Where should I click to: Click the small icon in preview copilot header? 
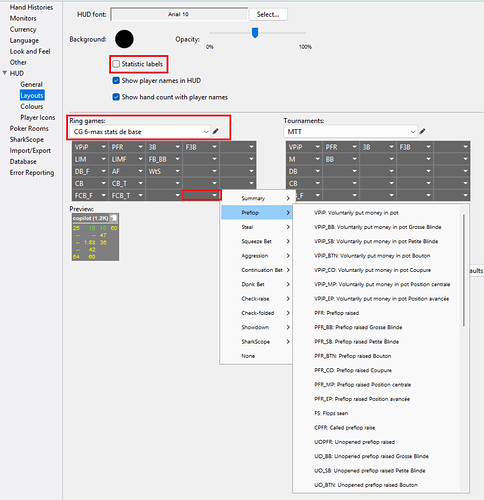(114, 218)
